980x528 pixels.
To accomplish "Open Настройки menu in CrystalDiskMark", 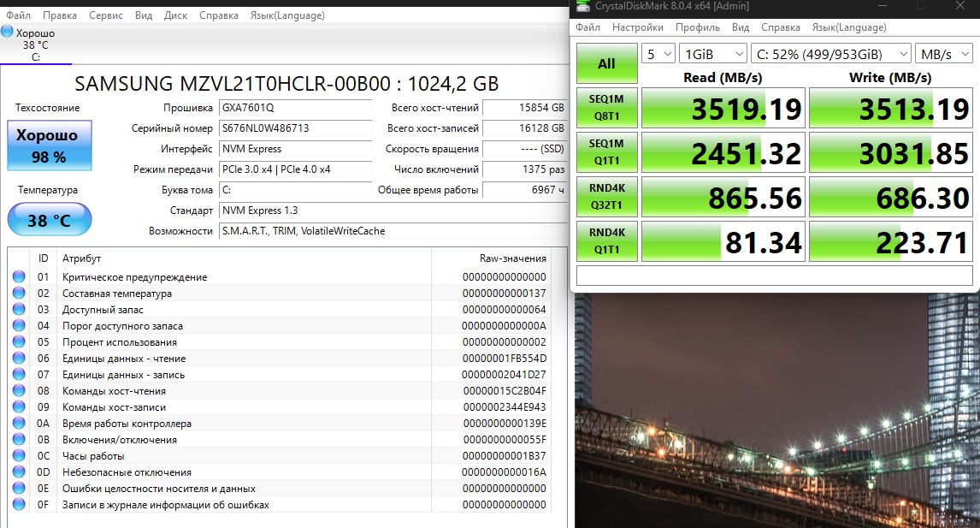I will pos(637,27).
